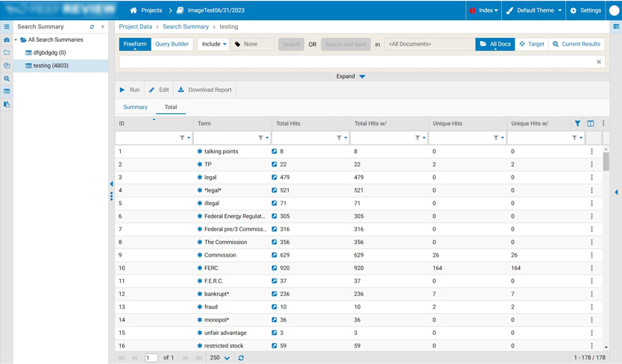
Task: Collapse the All Search Summaries tree node
Action: 16,40
